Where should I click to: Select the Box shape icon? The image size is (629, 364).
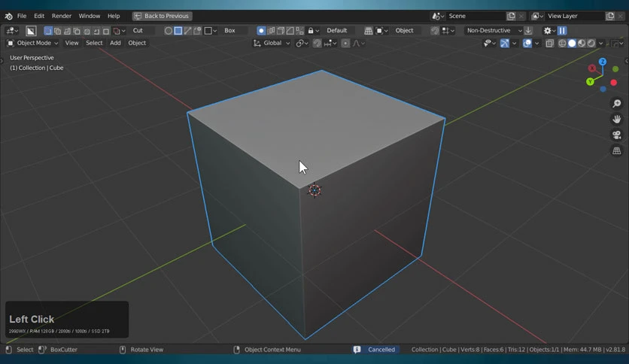178,31
